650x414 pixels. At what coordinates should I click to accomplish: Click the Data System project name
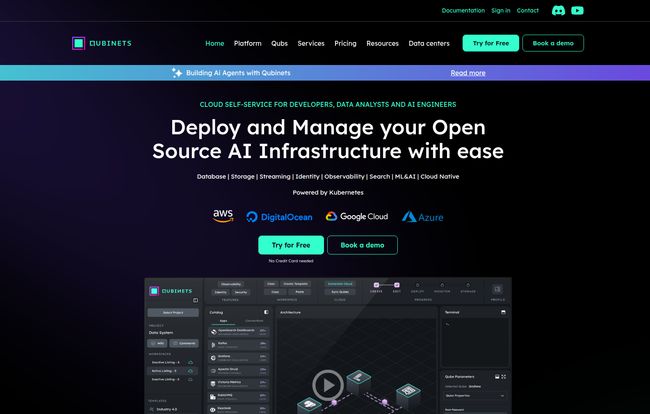coord(161,333)
